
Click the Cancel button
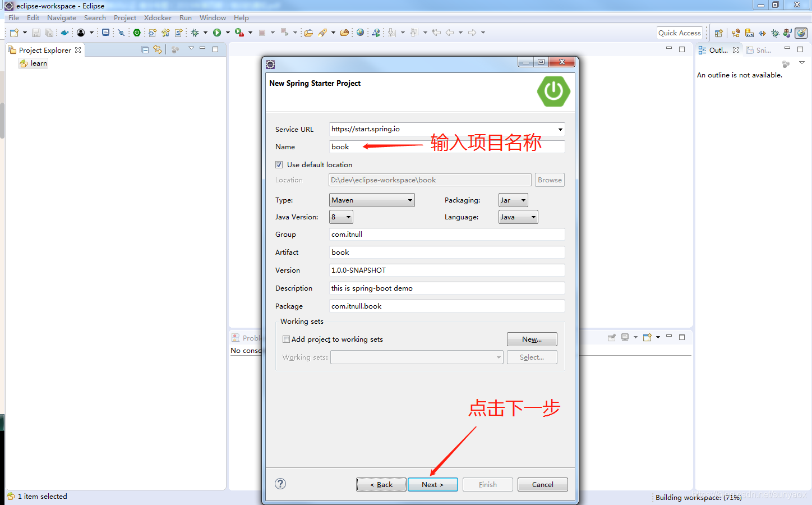pos(542,484)
